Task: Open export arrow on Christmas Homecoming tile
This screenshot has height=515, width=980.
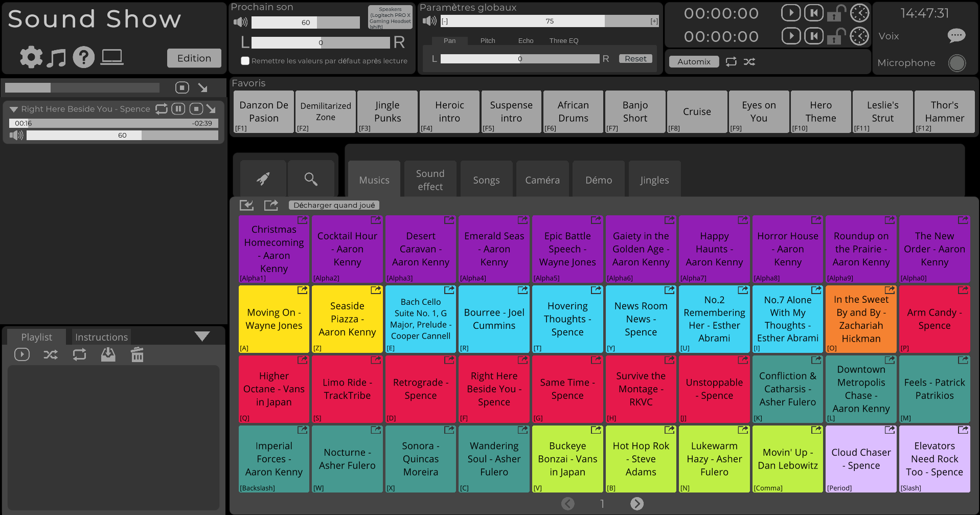Action: click(303, 220)
